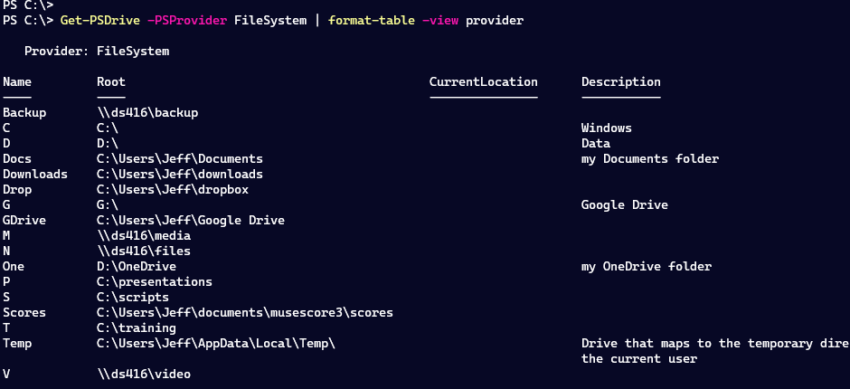This screenshot has width=850, height=389.
Task: Click the \\ds416\backup root path
Action: point(147,113)
